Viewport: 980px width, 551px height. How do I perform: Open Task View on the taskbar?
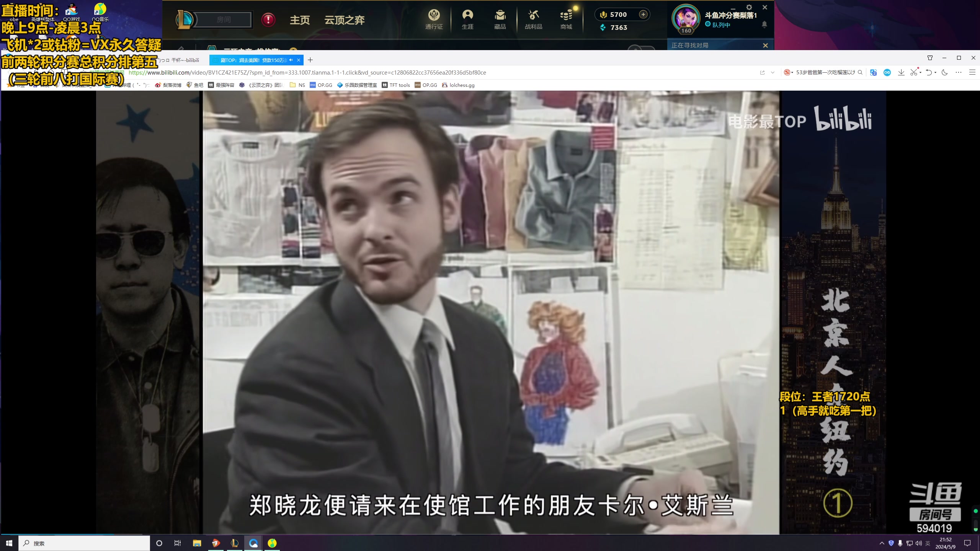177,543
